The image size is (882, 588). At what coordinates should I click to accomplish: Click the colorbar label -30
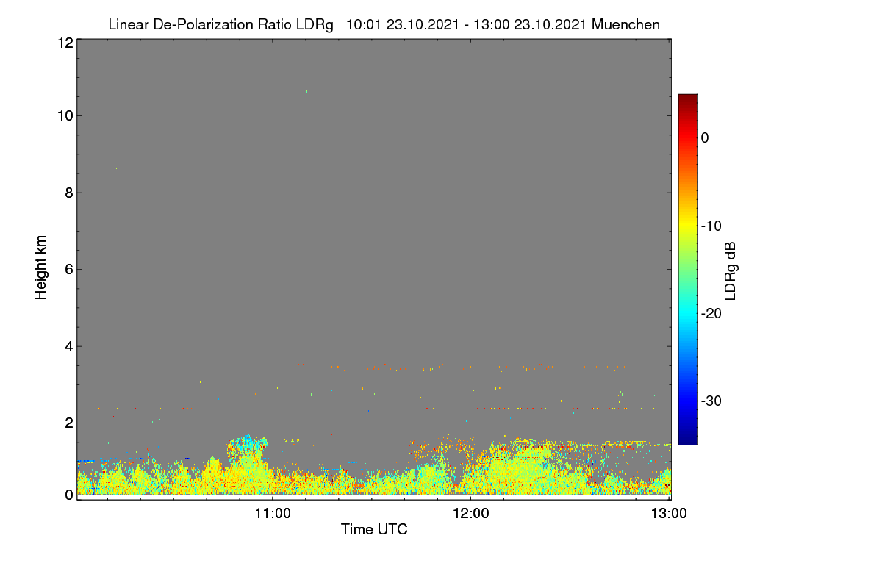click(710, 401)
